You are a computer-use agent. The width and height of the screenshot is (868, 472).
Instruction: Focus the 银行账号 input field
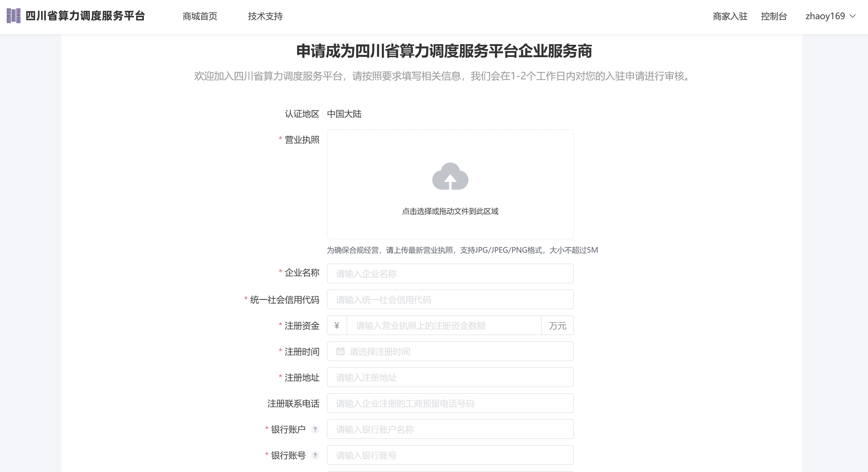(x=450, y=455)
